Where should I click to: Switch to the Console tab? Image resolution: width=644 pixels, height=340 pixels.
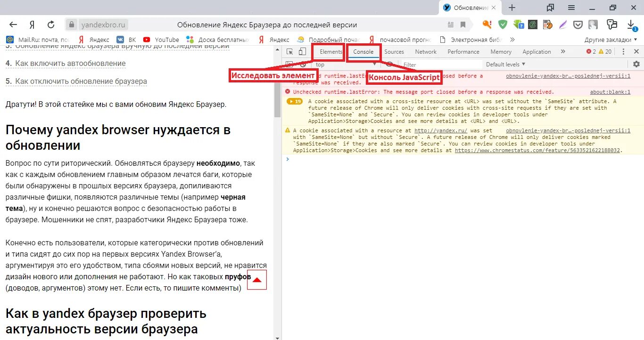click(x=363, y=52)
